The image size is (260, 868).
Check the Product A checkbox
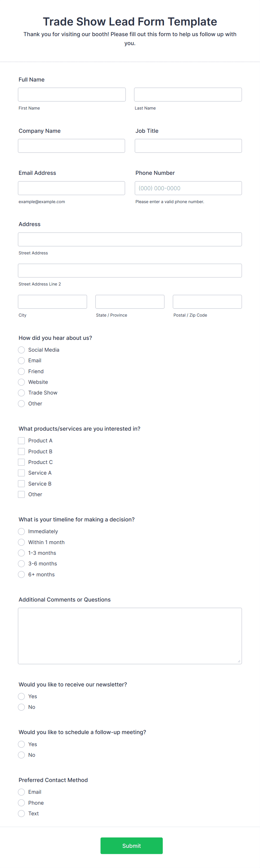coord(21,440)
